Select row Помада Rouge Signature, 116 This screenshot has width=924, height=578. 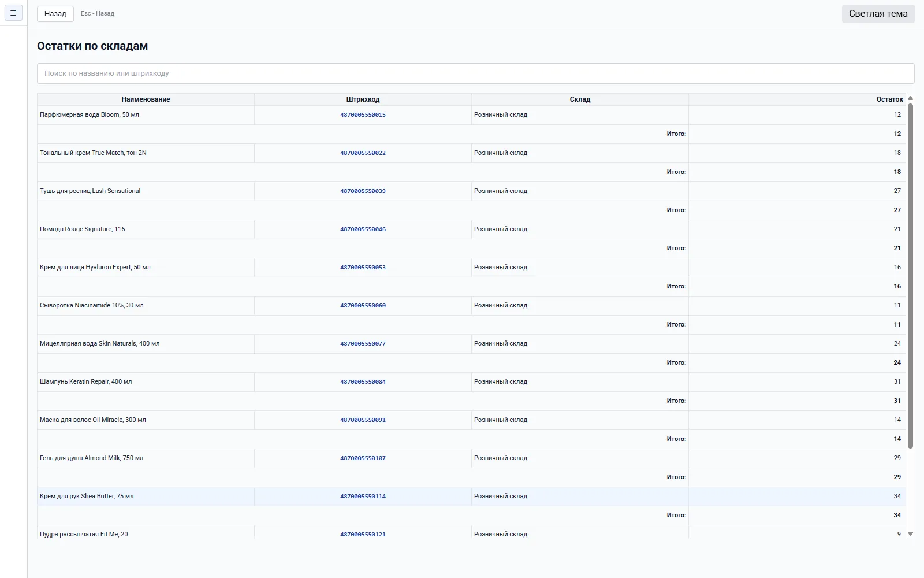tap(471, 229)
